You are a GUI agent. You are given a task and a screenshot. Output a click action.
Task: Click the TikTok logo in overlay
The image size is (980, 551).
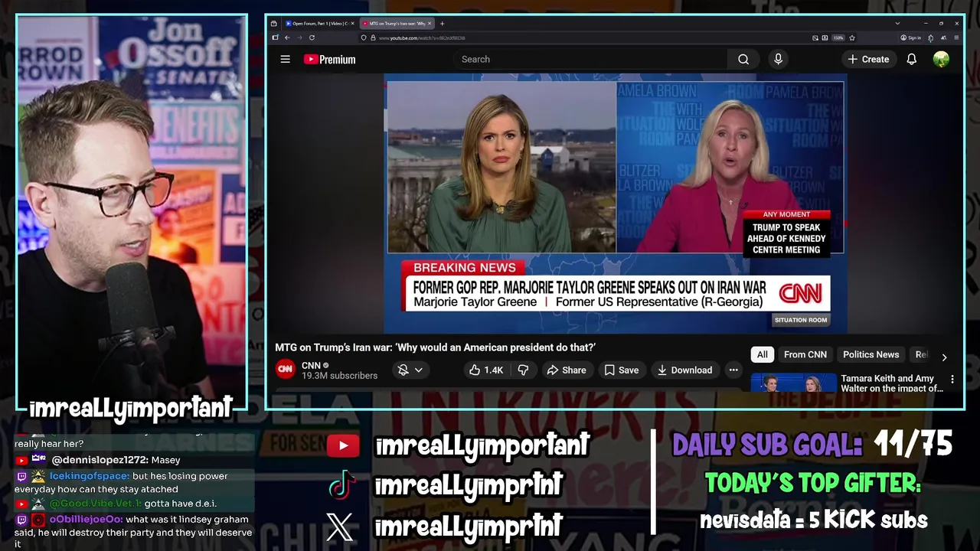(342, 484)
